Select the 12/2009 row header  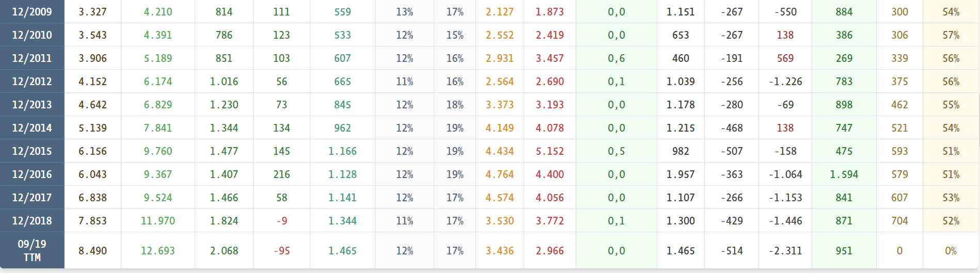[32, 11]
